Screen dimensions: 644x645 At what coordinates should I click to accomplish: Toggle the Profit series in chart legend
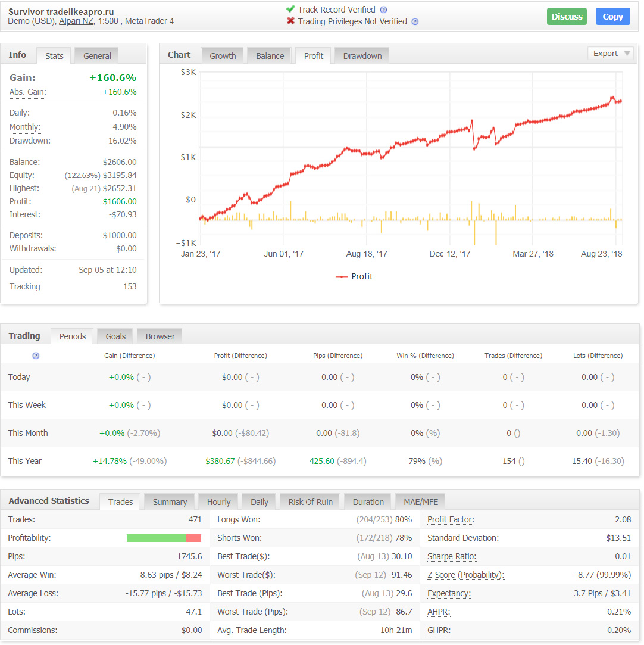click(x=354, y=276)
